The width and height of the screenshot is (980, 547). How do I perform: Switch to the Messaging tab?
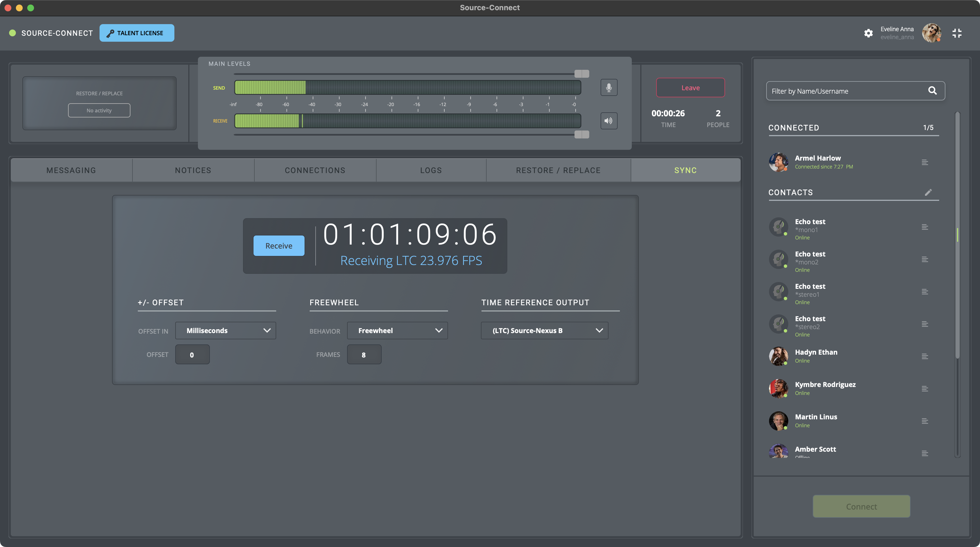pos(71,171)
